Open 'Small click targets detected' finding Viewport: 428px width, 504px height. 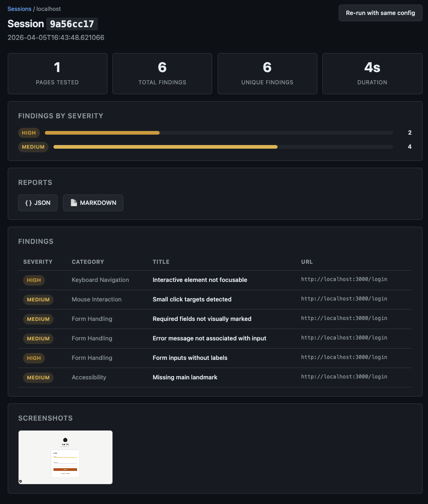point(192,299)
